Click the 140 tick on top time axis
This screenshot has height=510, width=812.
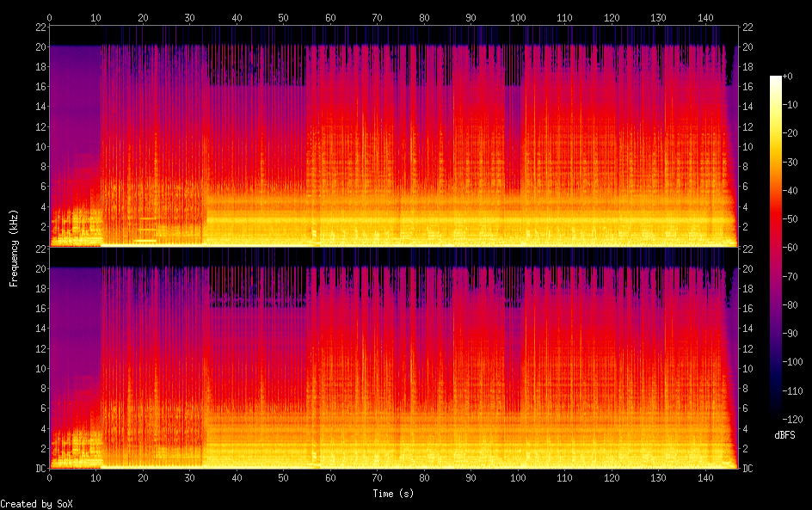coord(704,17)
